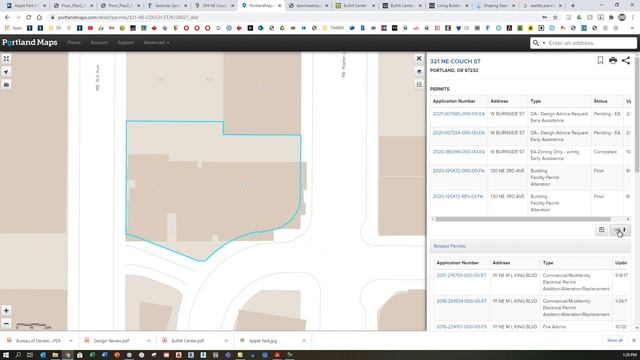The image size is (640, 360).
Task: Close the map panel with X icon
Action: 419,59
